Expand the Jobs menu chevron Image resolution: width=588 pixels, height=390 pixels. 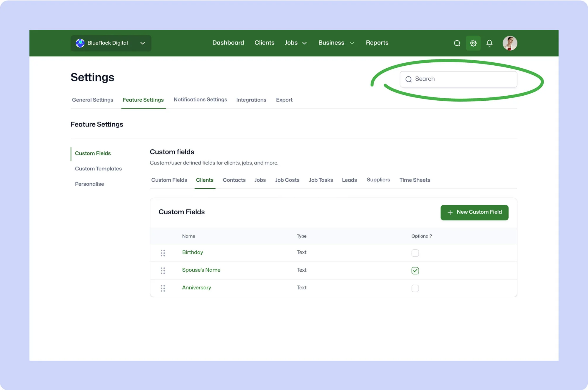[x=305, y=43]
